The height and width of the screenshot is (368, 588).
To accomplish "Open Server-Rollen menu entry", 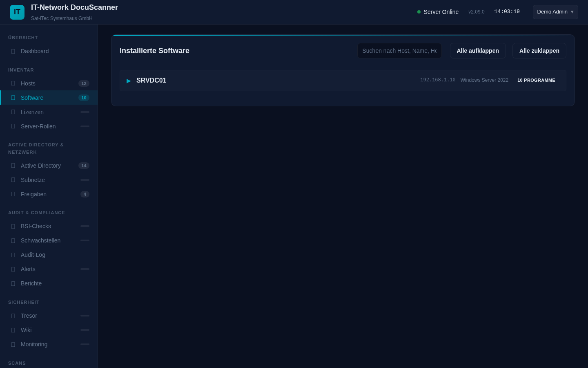I will pos(49,126).
